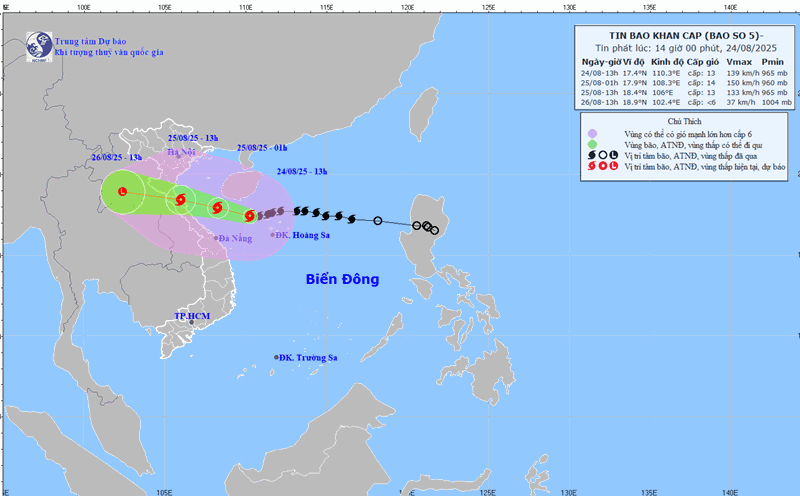Click the ĐK. Hoàng Sa island marker
800x496 pixels.
[273, 235]
